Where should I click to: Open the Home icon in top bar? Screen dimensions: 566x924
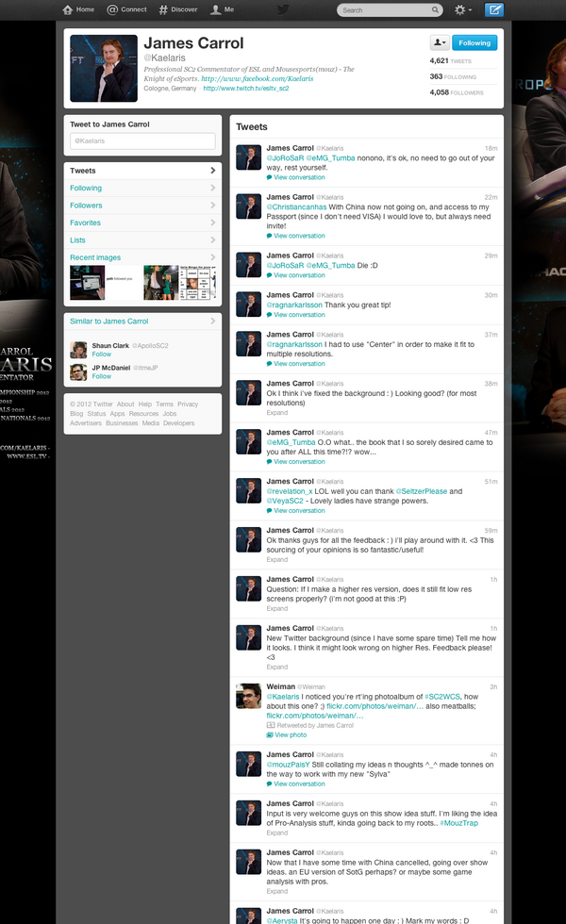click(77, 9)
